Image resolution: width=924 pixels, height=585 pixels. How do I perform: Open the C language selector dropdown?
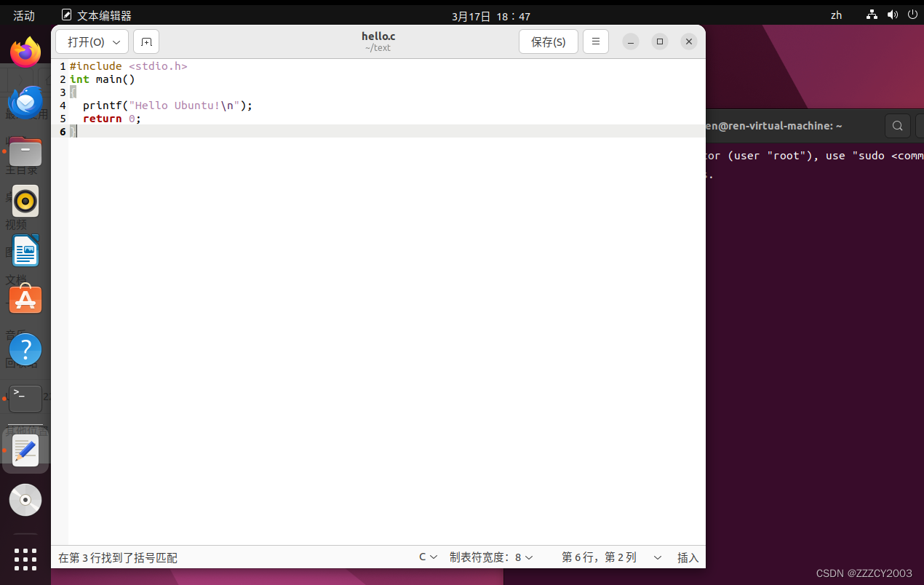428,557
